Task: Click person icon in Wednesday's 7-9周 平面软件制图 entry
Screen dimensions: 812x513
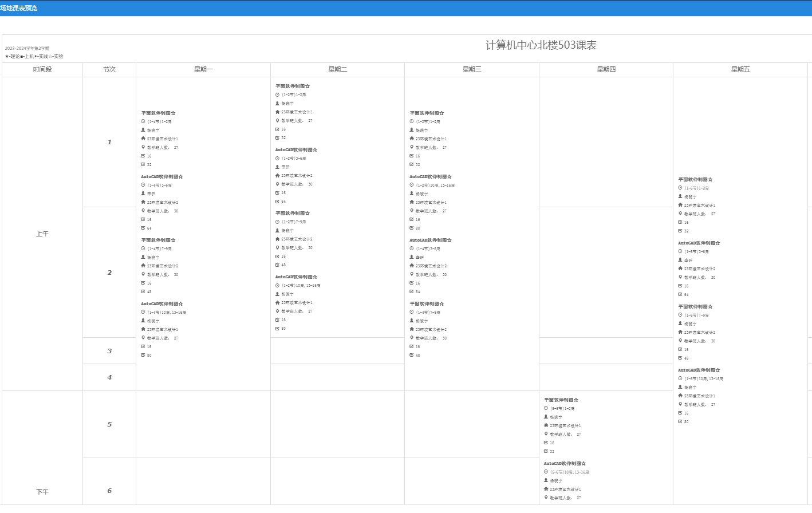Action: coord(411,321)
